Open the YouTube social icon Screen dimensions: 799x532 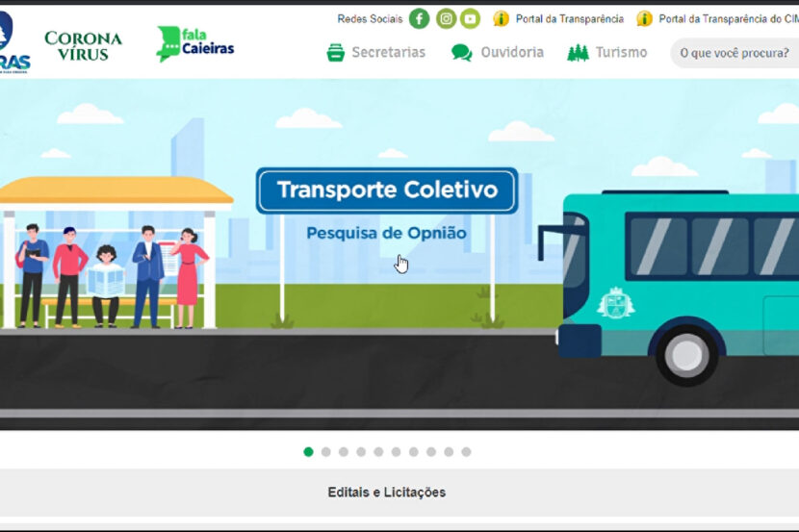coord(470,18)
